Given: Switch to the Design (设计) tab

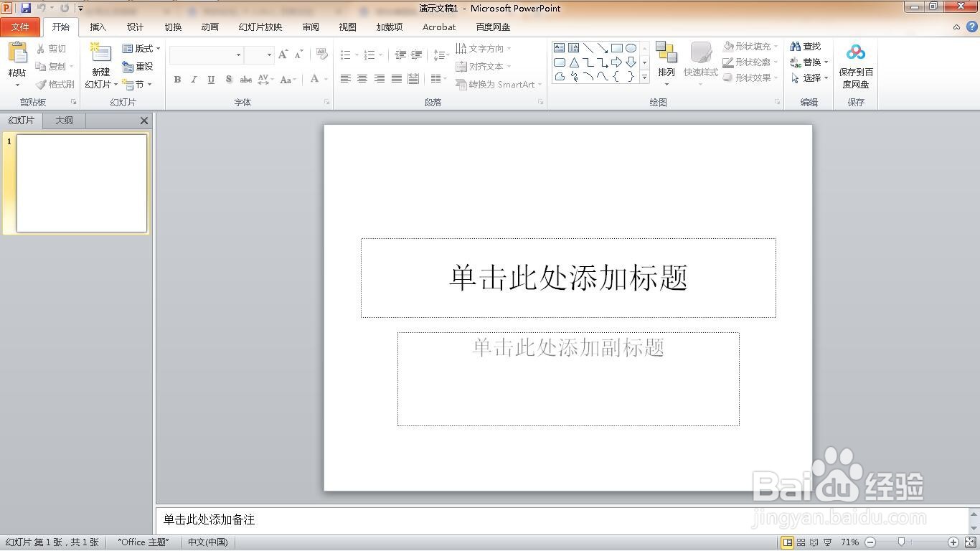Looking at the screenshot, I should point(135,27).
